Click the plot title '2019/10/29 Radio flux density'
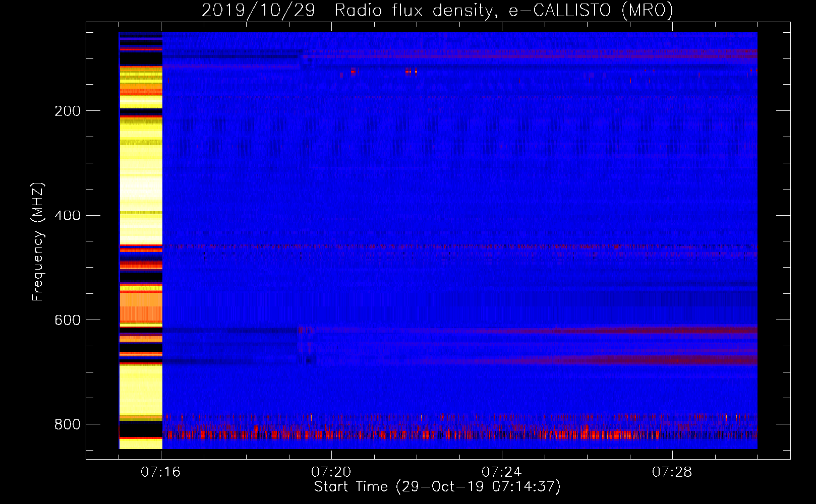The width and height of the screenshot is (816, 504). pos(437,10)
